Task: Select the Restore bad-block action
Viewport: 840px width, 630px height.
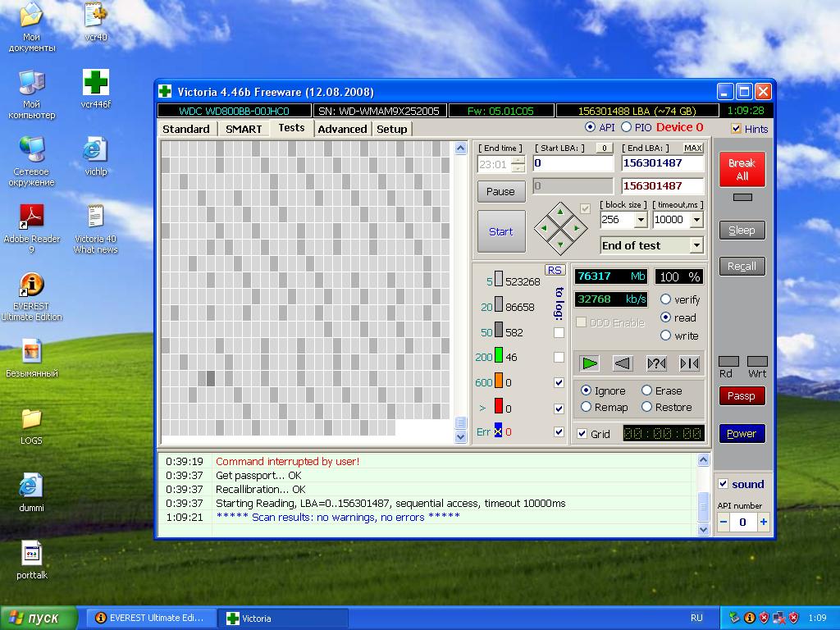Action: [x=646, y=407]
